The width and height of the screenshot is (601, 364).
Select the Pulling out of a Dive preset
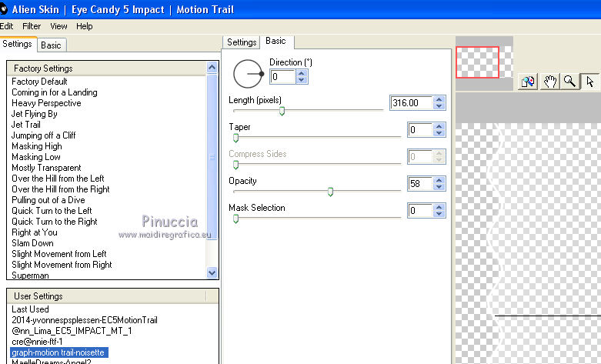[48, 199]
